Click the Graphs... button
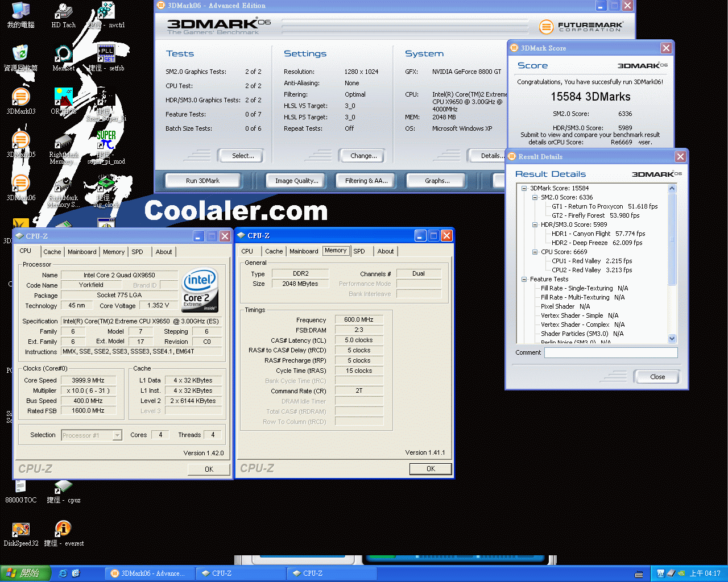The height and width of the screenshot is (582, 728). [437, 181]
